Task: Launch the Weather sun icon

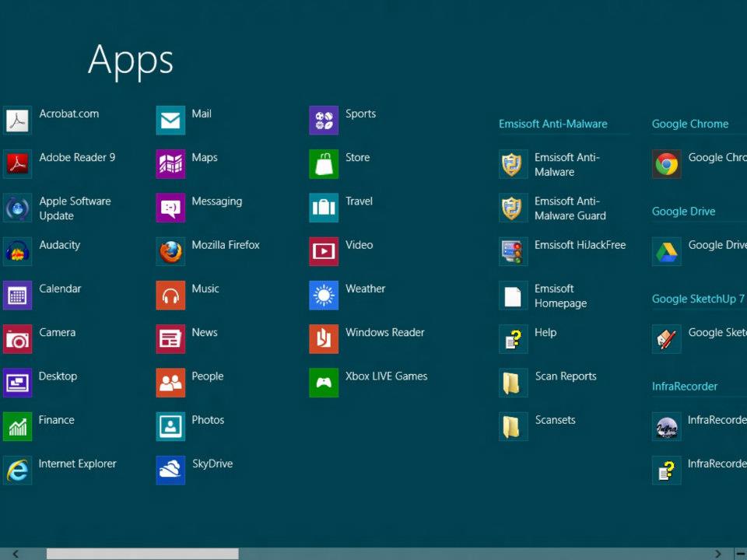Action: coord(324,296)
